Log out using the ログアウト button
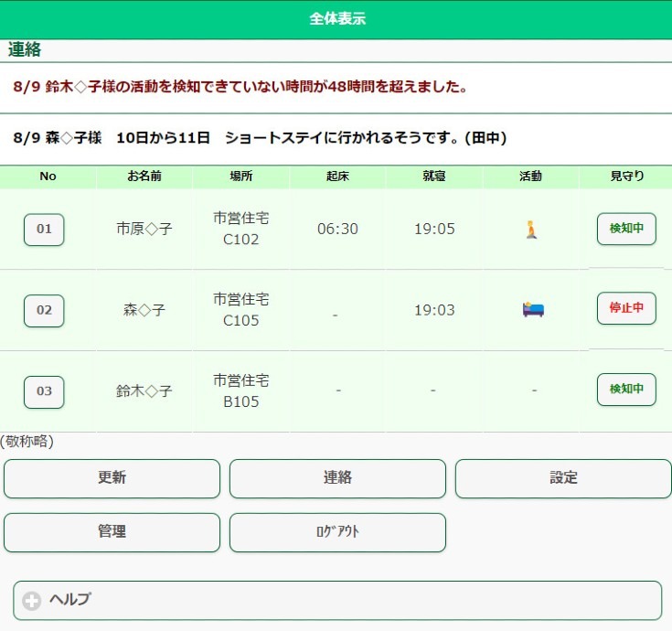 click(337, 532)
